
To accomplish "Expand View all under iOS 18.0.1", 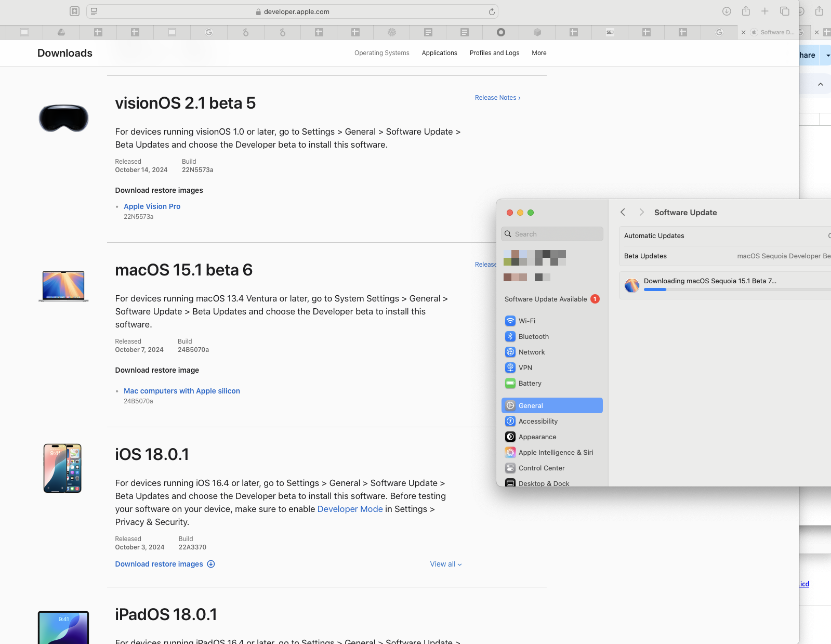I will (x=445, y=564).
